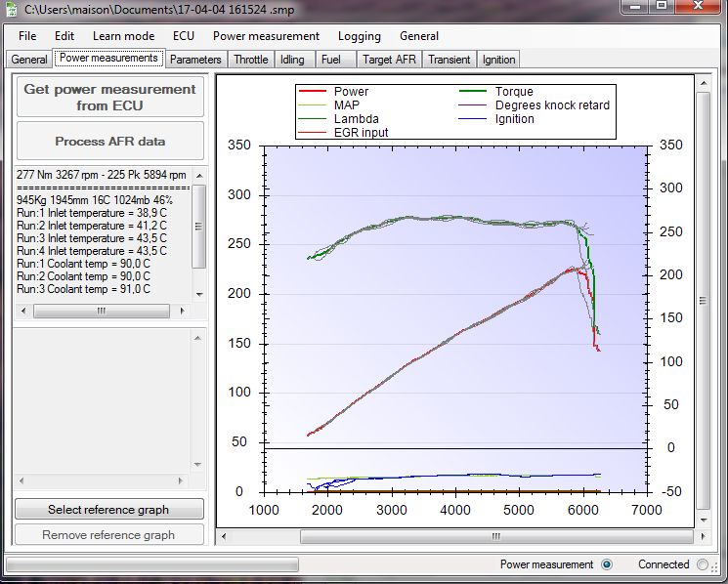Switch to the Target AFR tab
728x584 pixels.
[389, 60]
